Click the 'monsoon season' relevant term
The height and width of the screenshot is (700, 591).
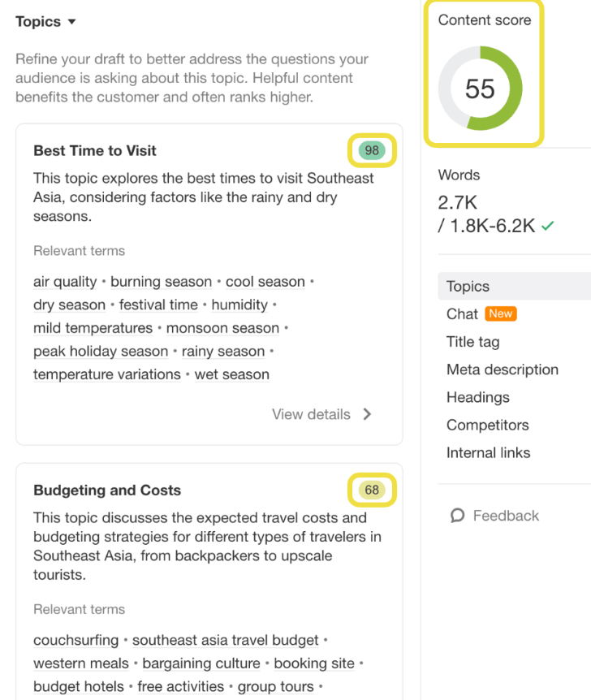[222, 328]
